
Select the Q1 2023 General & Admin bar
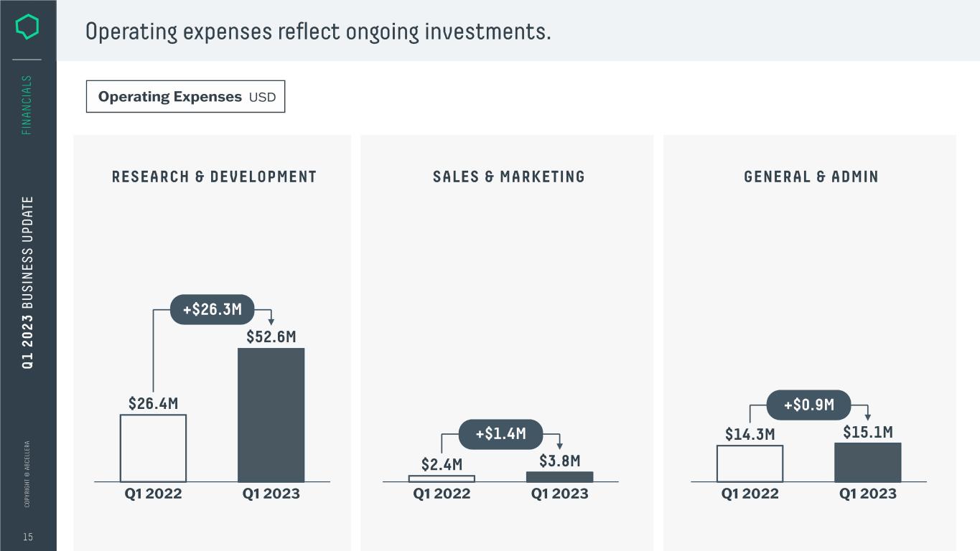(867, 462)
